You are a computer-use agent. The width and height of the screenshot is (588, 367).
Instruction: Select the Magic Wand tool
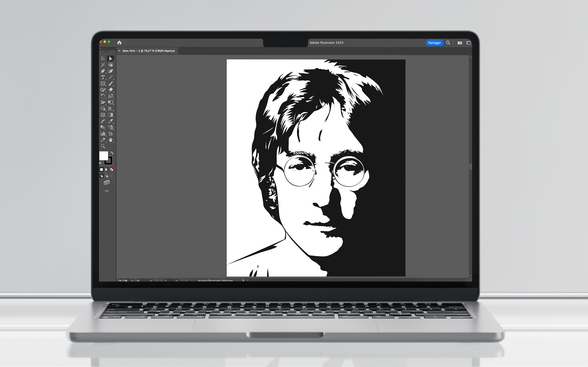click(x=103, y=65)
